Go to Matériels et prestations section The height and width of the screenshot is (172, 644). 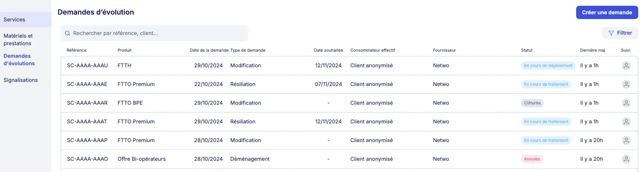18,40
